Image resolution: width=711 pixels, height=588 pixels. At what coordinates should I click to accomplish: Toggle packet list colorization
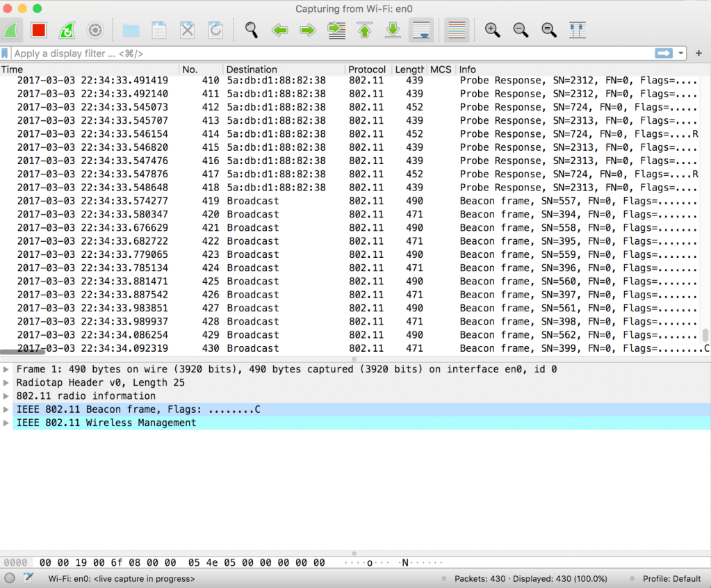[x=456, y=30]
